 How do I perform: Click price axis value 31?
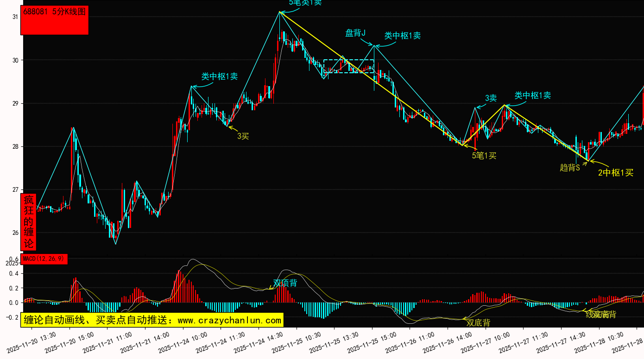(15, 17)
